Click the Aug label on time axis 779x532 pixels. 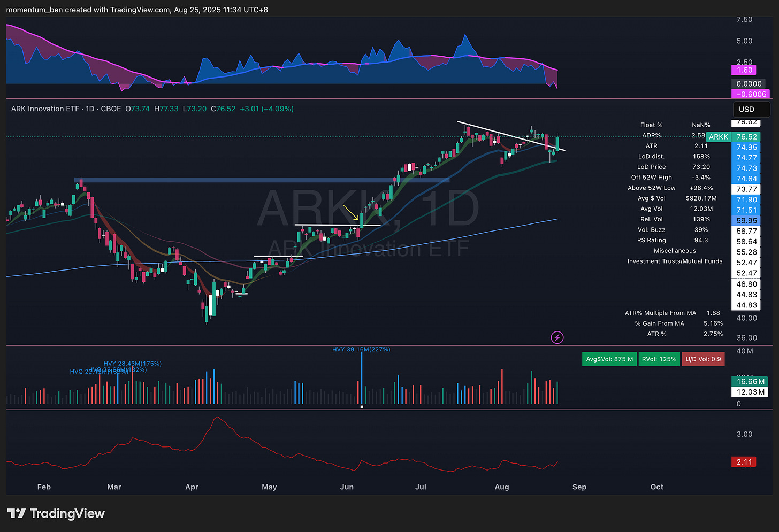click(502, 487)
